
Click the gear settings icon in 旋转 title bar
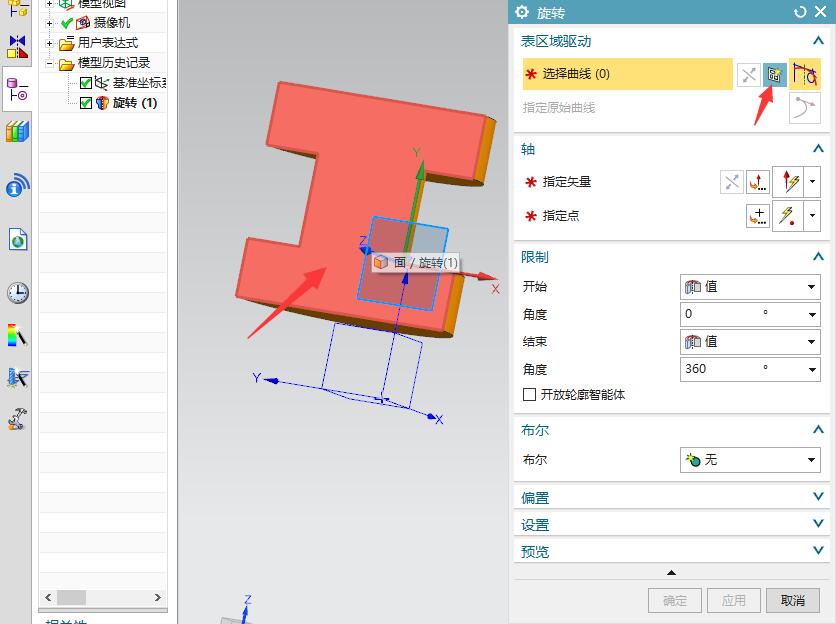click(522, 12)
